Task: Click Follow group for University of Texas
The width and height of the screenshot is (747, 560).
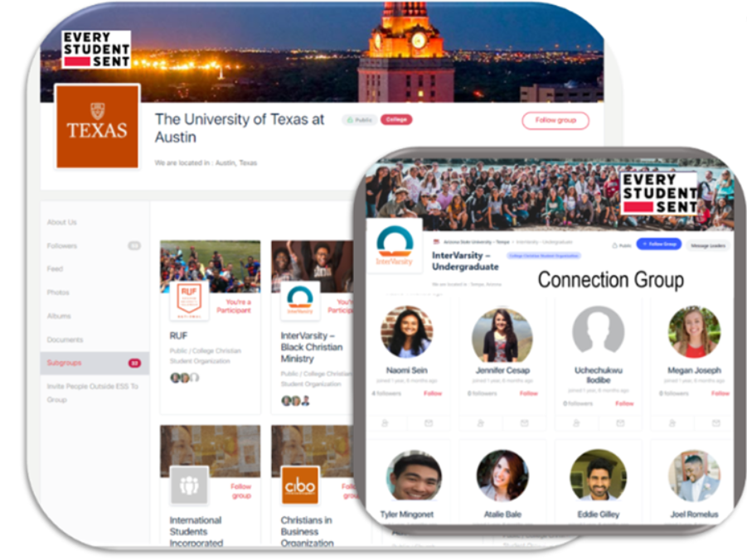Action: tap(555, 121)
